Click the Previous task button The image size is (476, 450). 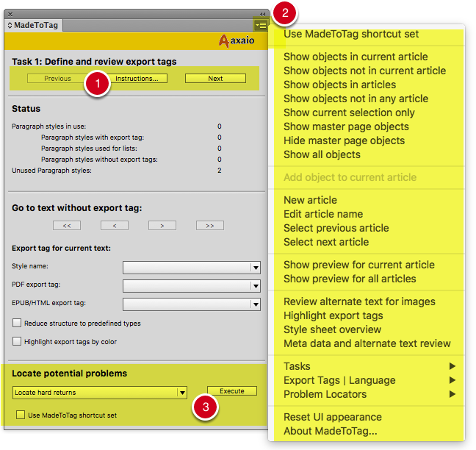(58, 79)
